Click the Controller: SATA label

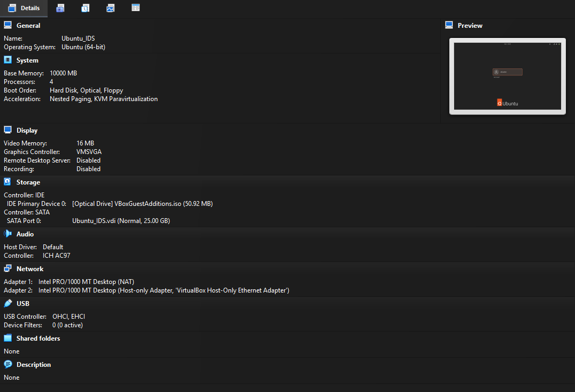pos(26,212)
